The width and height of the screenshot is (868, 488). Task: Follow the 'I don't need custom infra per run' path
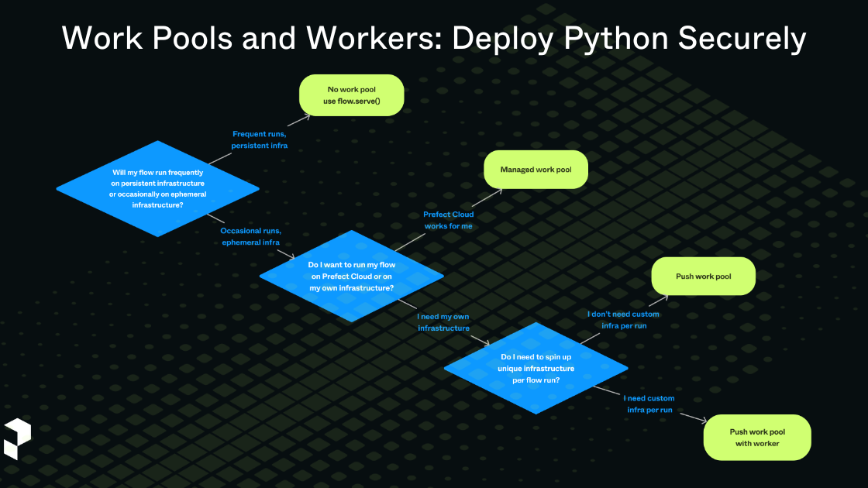(x=623, y=319)
